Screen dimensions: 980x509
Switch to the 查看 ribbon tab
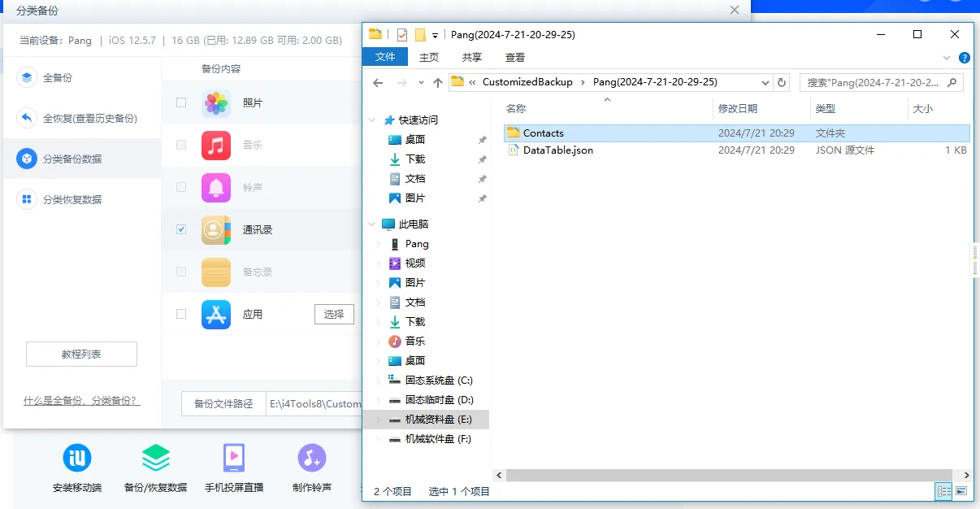[x=515, y=57]
